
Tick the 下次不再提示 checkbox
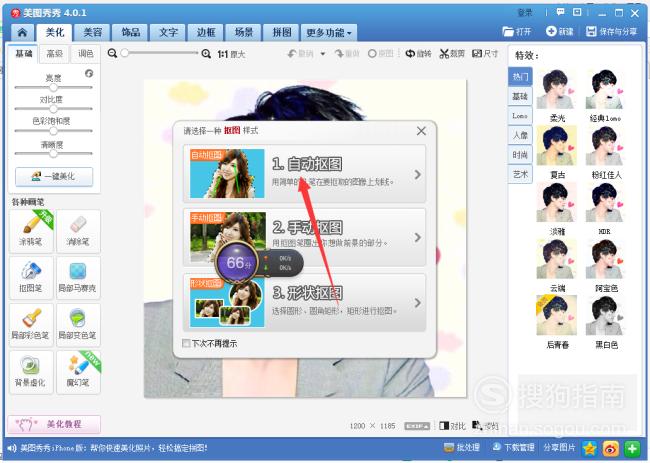click(186, 343)
